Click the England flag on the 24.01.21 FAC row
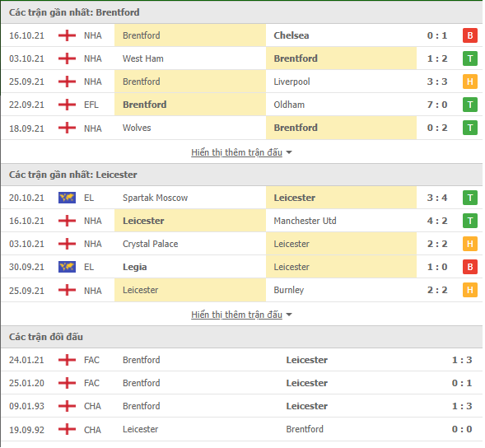 click(x=67, y=360)
